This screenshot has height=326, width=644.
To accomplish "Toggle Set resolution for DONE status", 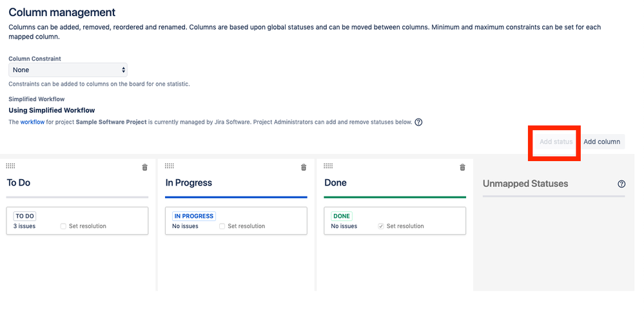I will [381, 226].
